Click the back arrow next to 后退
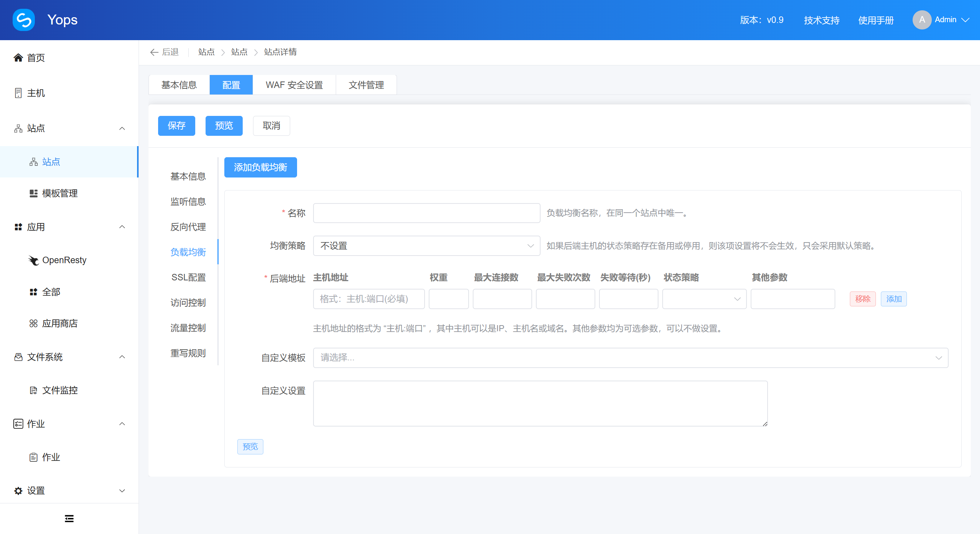The height and width of the screenshot is (534, 980). pyautogui.click(x=154, y=52)
